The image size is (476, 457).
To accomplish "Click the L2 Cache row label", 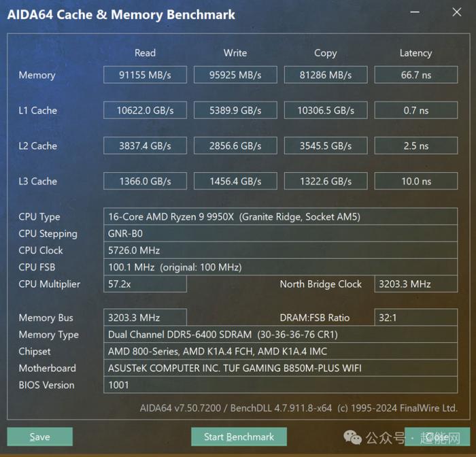I will pyautogui.click(x=37, y=146).
